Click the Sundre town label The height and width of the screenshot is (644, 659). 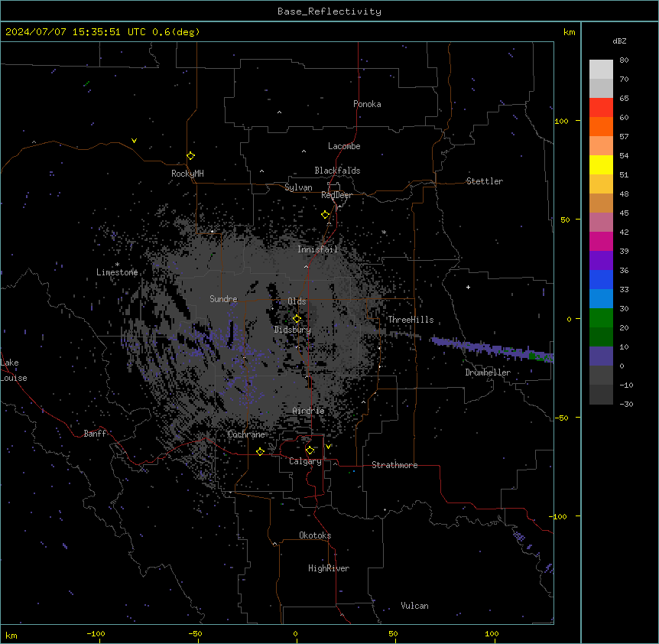point(223,299)
